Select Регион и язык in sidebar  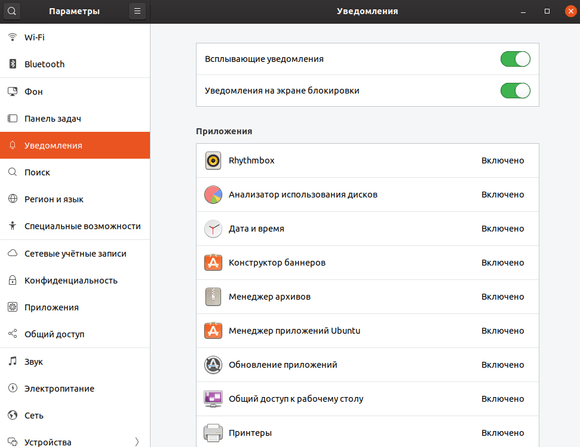tap(75, 199)
